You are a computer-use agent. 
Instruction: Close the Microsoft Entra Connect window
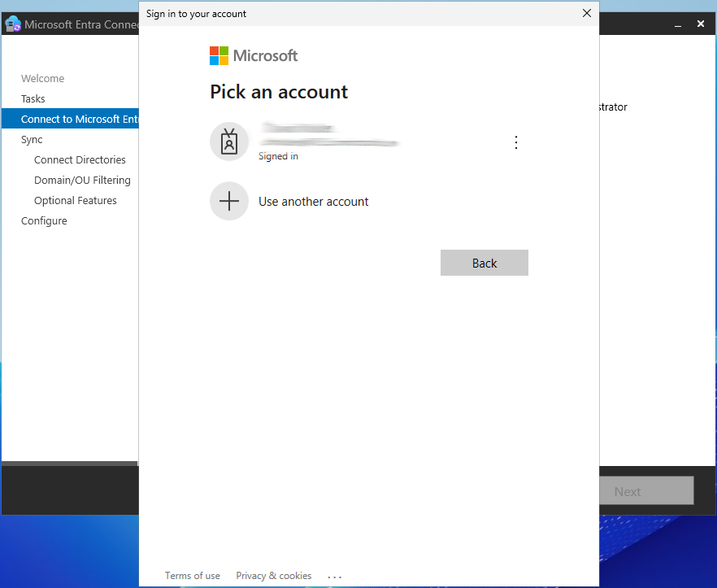coord(701,24)
